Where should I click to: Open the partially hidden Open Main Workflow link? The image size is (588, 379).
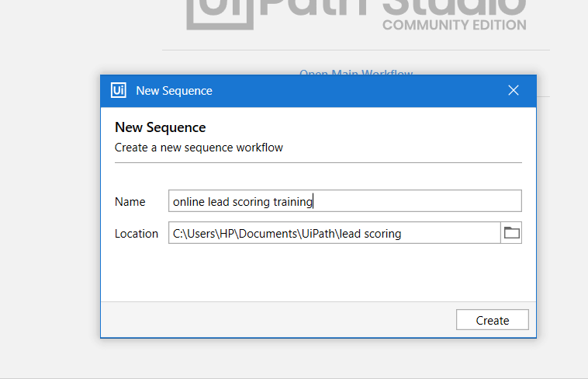click(356, 72)
